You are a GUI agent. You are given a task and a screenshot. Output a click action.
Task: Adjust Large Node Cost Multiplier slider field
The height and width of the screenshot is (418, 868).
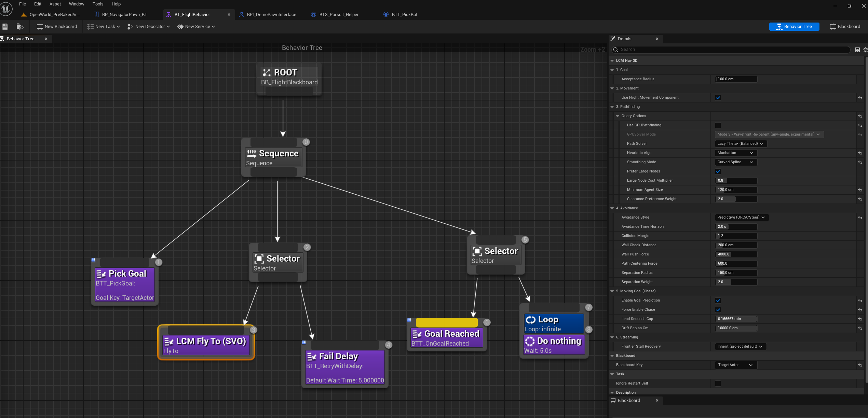(736, 181)
